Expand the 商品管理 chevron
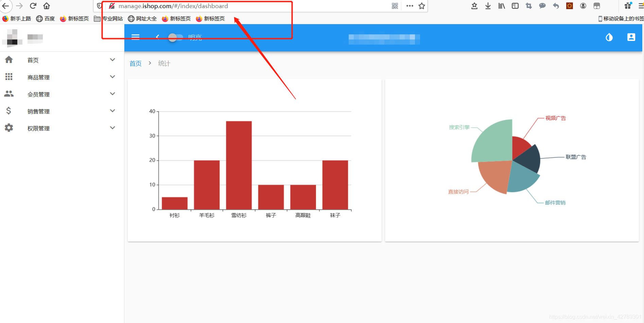 pos(112,77)
